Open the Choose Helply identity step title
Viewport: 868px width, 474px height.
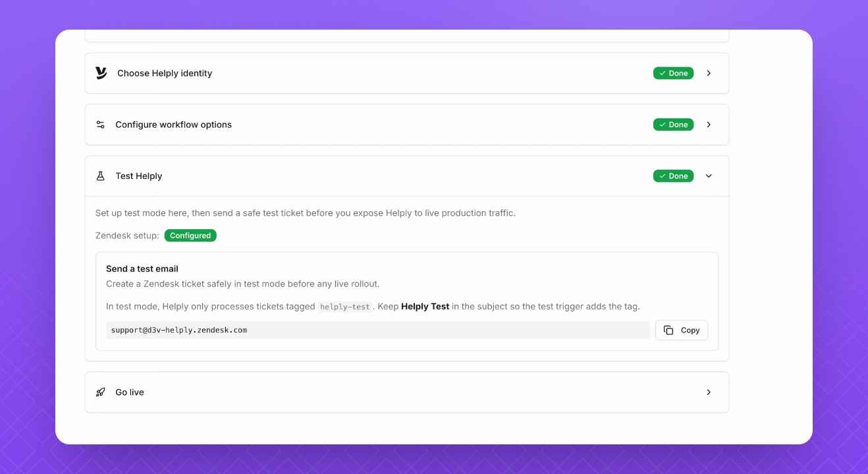point(165,73)
